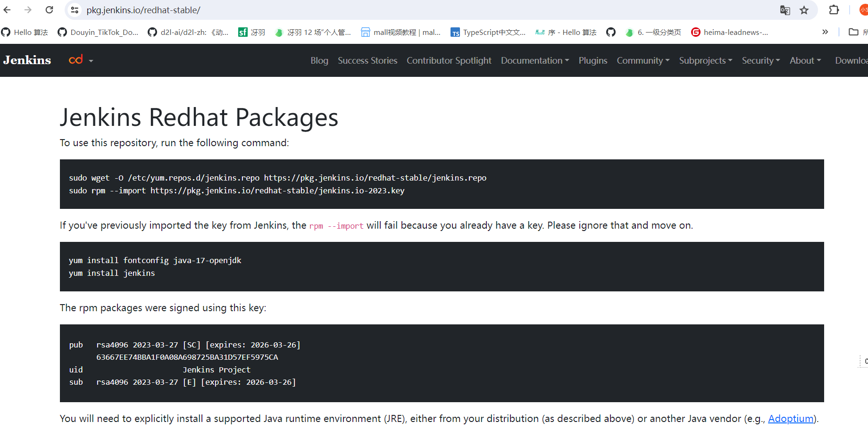Open the Plugins menu item

pyautogui.click(x=593, y=60)
